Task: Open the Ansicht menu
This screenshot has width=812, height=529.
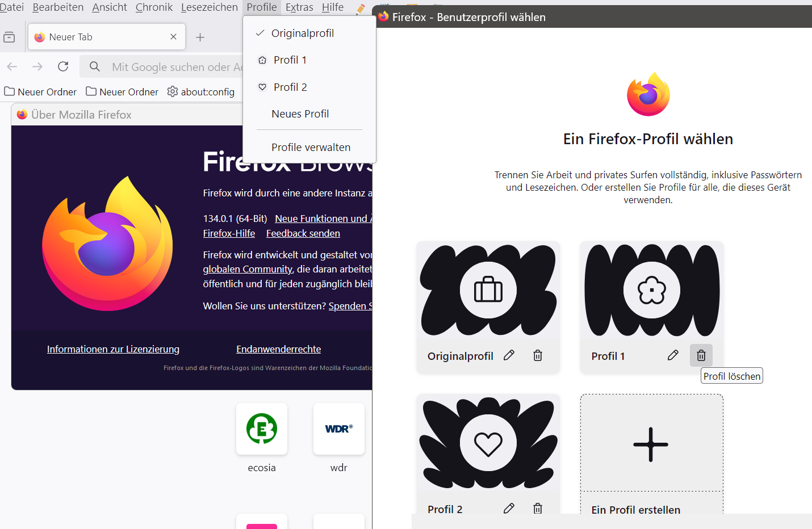Action: tap(110, 7)
